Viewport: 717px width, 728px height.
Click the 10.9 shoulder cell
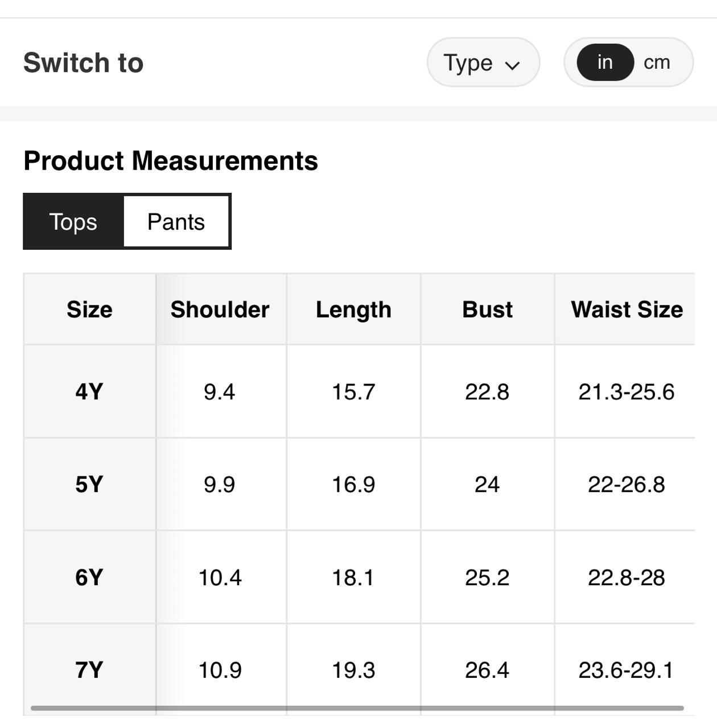[220, 670]
